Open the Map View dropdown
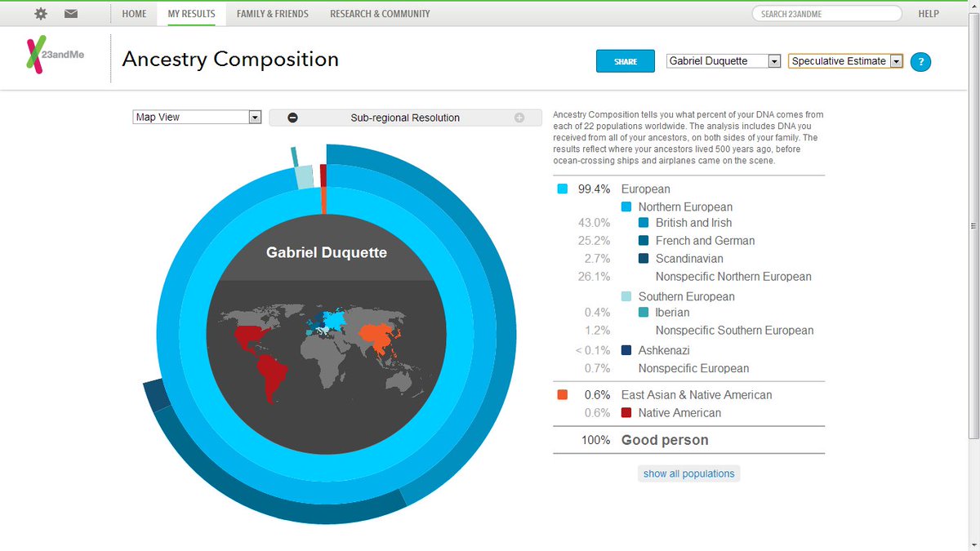 pyautogui.click(x=197, y=118)
